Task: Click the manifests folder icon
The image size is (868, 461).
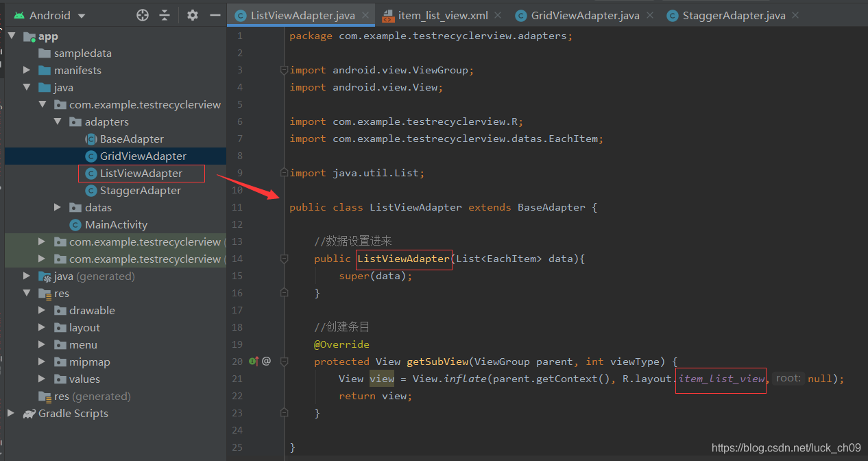Action: click(45, 70)
